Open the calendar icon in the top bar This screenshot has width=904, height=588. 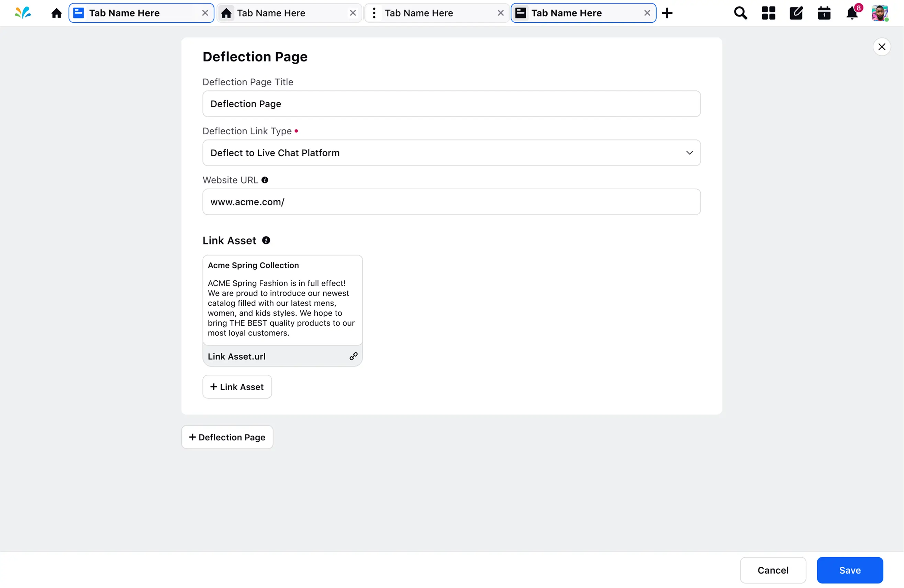click(824, 13)
